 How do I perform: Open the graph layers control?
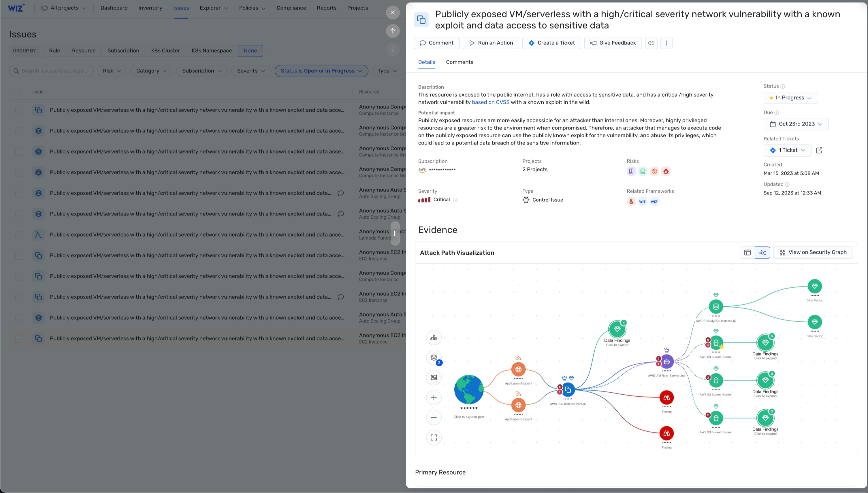pyautogui.click(x=434, y=357)
